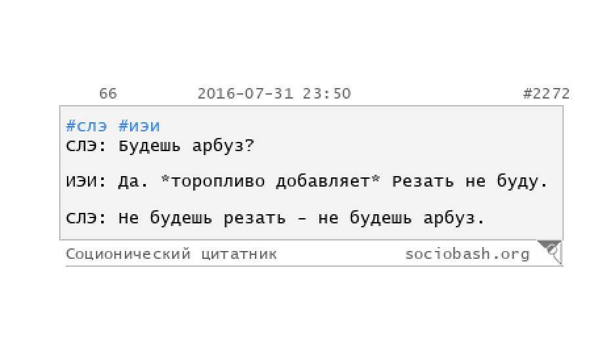
Task: Click the words "Не будешь резать"
Action: click(x=202, y=217)
